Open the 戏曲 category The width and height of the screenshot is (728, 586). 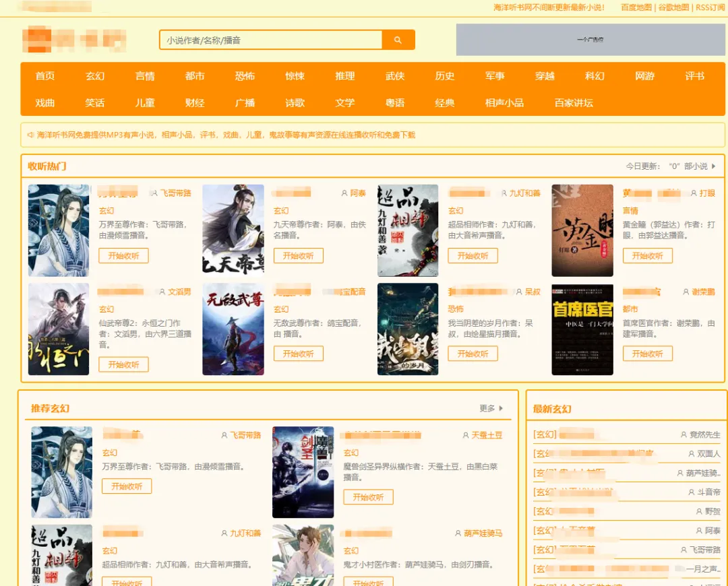45,103
